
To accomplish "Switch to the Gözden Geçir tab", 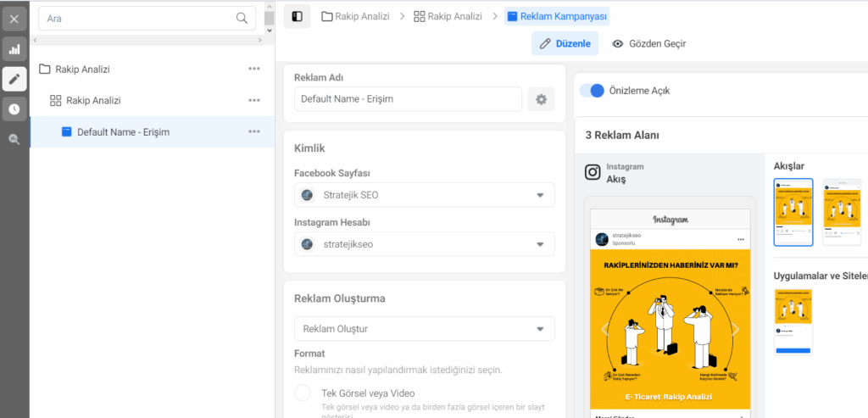I will click(649, 43).
